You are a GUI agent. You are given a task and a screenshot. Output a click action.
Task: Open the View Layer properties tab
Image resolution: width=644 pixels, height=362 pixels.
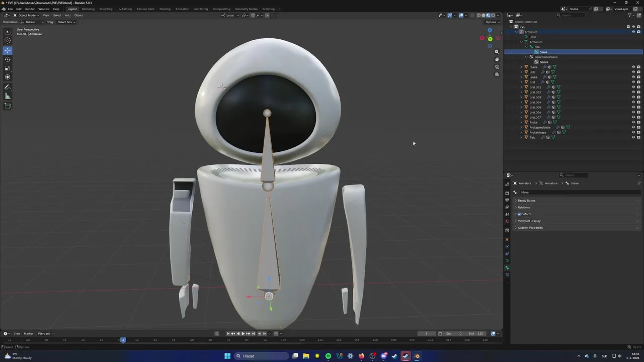point(507,208)
